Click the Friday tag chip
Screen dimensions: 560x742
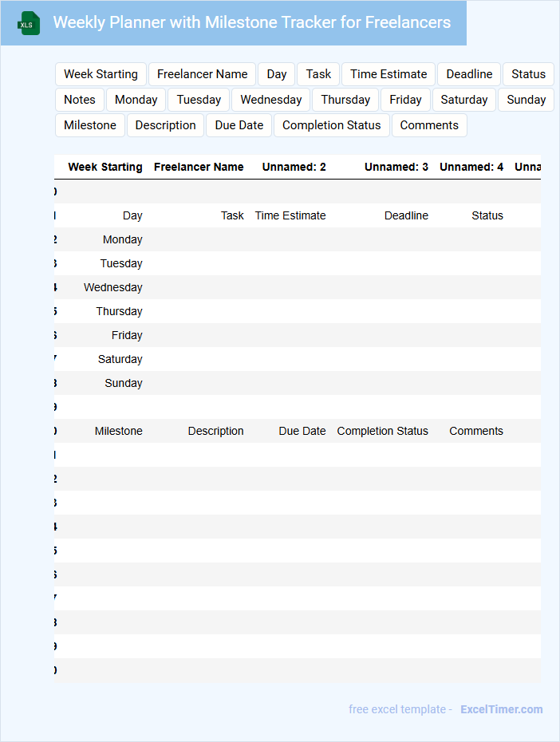[405, 100]
